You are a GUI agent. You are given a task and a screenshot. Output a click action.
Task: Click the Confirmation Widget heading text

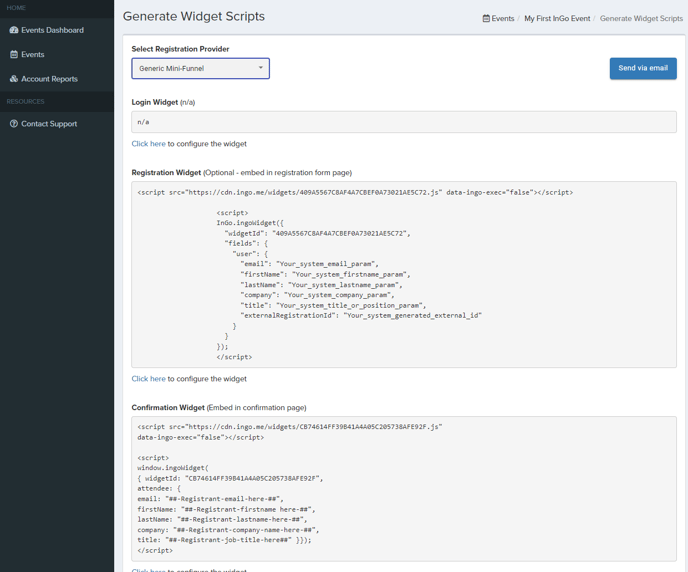click(x=168, y=408)
